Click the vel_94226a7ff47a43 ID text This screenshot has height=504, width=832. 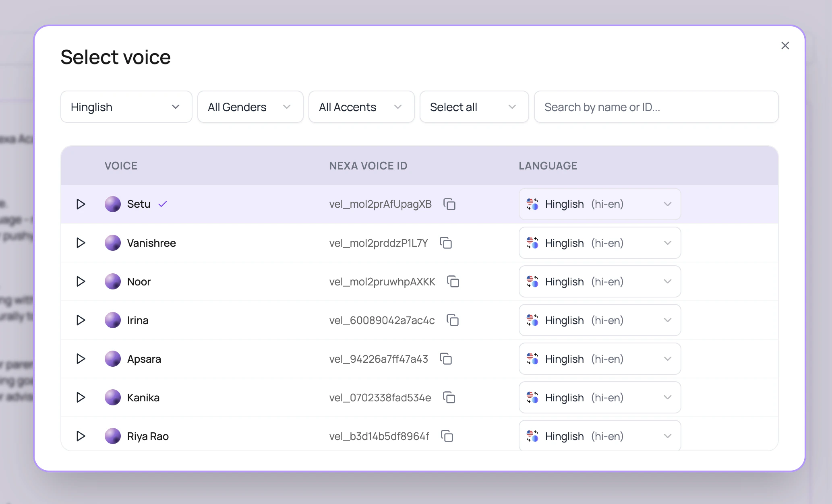point(379,359)
